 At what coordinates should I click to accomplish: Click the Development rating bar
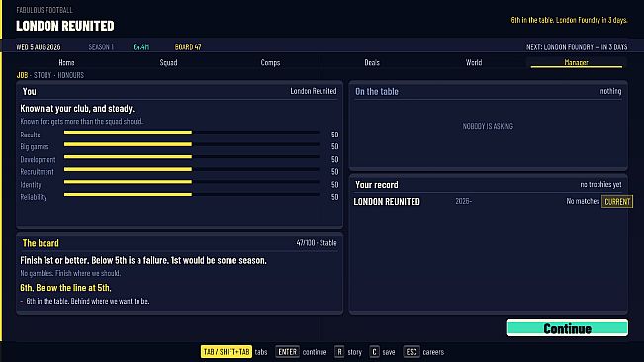point(192,157)
